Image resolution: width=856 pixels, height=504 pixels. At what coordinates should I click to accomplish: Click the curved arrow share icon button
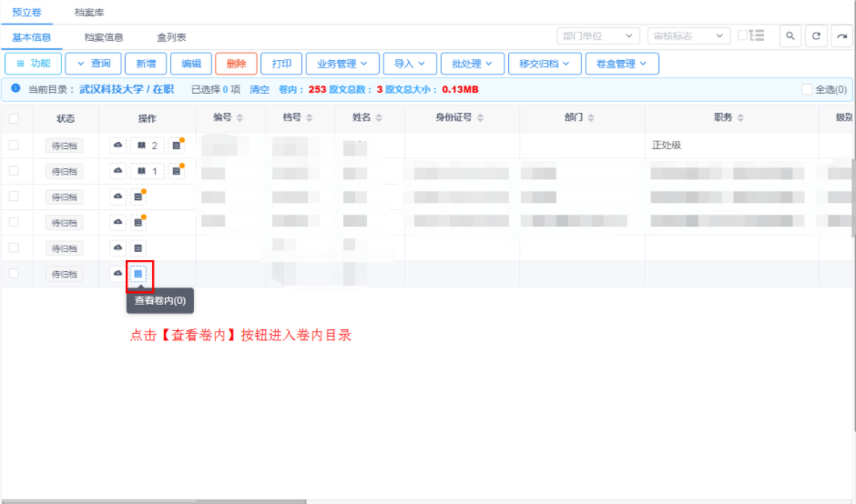click(841, 36)
